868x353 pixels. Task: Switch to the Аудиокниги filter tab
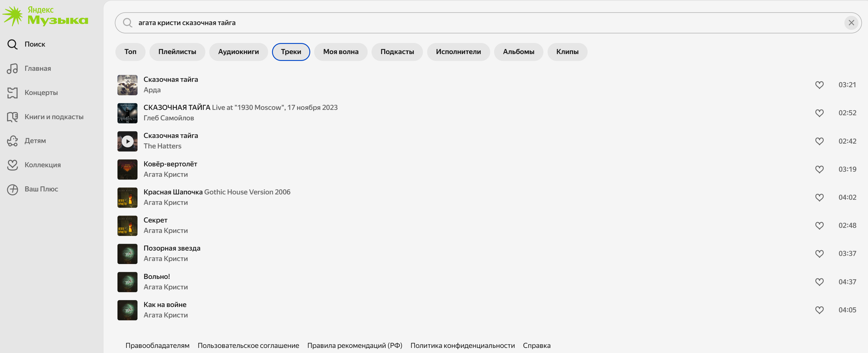[239, 52]
